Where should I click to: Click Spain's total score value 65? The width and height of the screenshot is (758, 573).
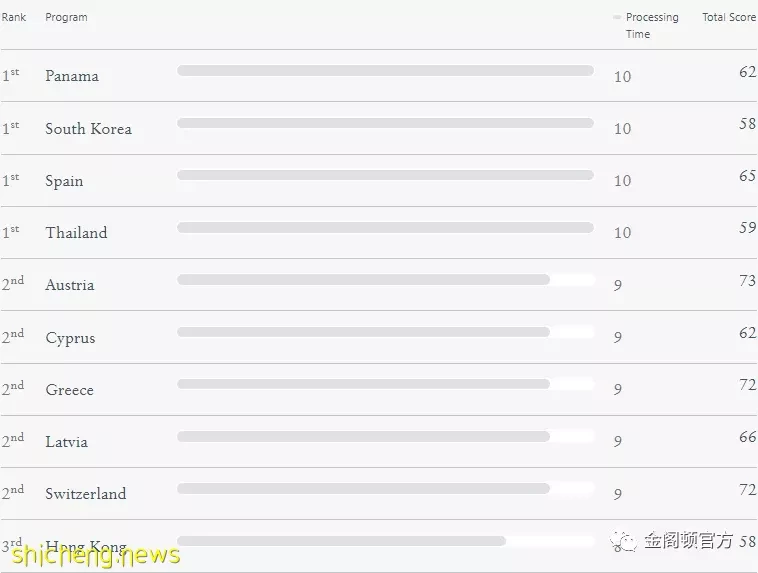[747, 176]
